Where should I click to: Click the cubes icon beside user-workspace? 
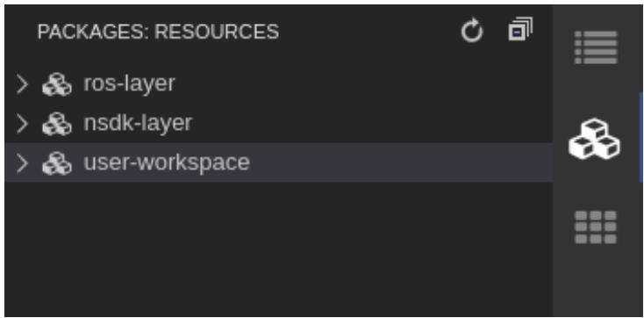(x=57, y=163)
